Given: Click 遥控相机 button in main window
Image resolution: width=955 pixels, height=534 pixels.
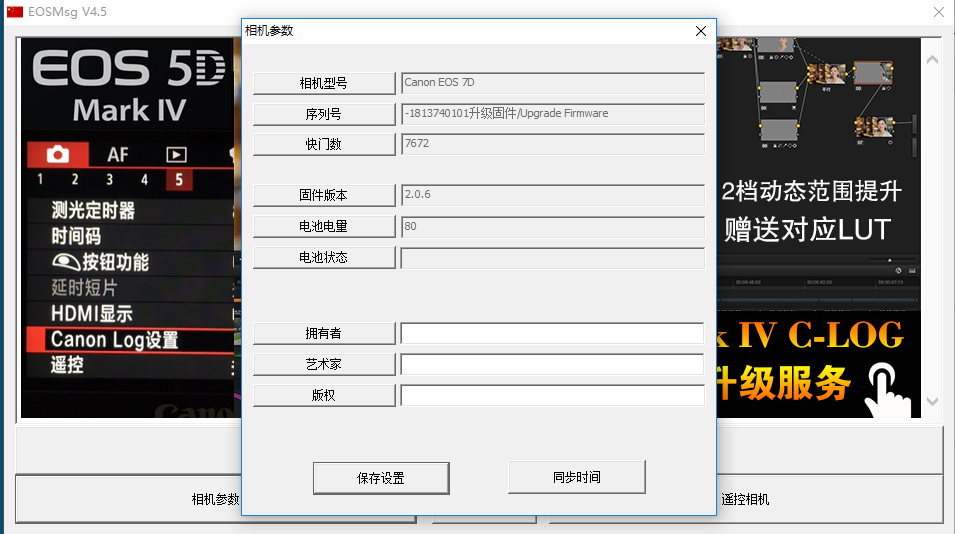Looking at the screenshot, I should pyautogui.click(x=745, y=499).
